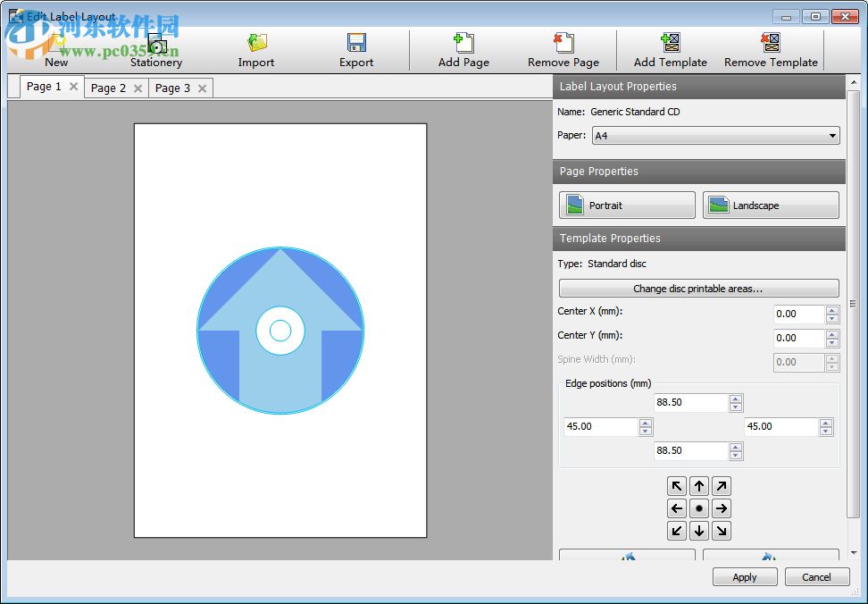Open the Paper size dropdown

[832, 135]
